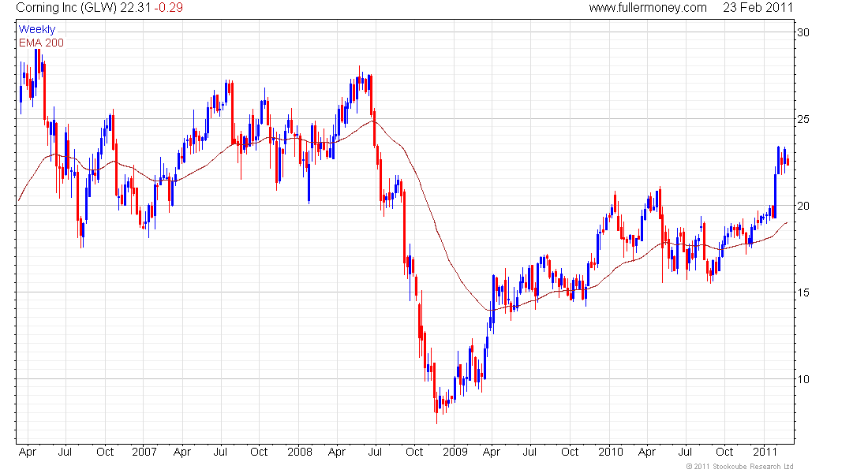
Task: Select the 'EMA 200' legend label
Action: pyautogui.click(x=42, y=43)
